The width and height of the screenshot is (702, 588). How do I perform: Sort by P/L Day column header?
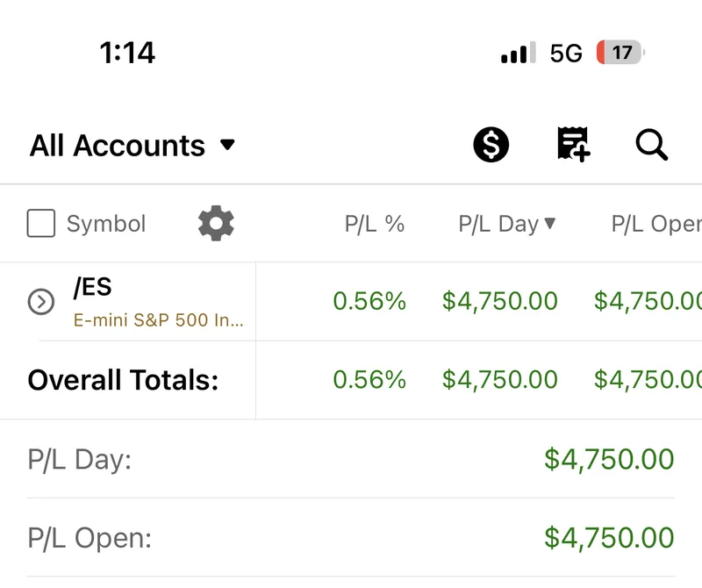tap(507, 224)
